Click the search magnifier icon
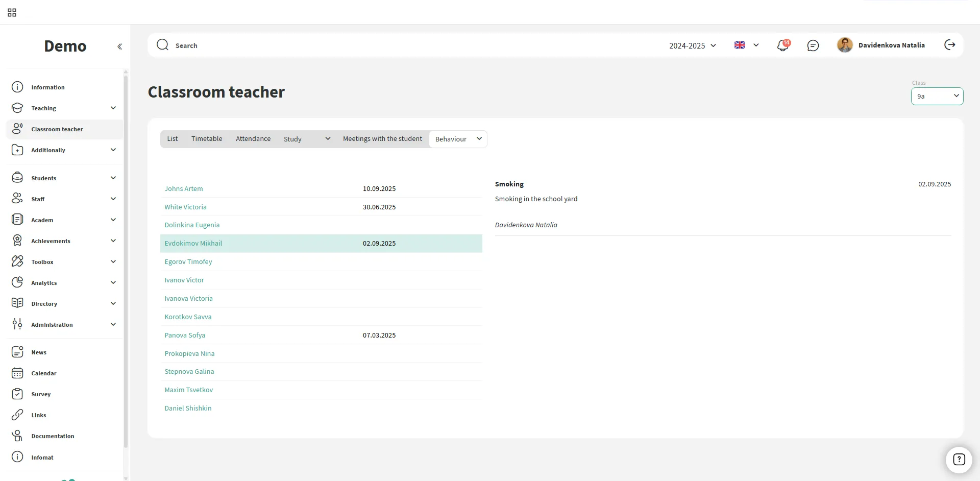Viewport: 980px width, 481px height. click(x=162, y=45)
